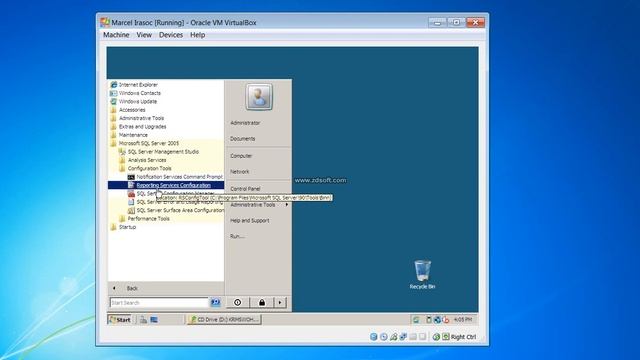Click the power button in Start menu

click(238, 302)
